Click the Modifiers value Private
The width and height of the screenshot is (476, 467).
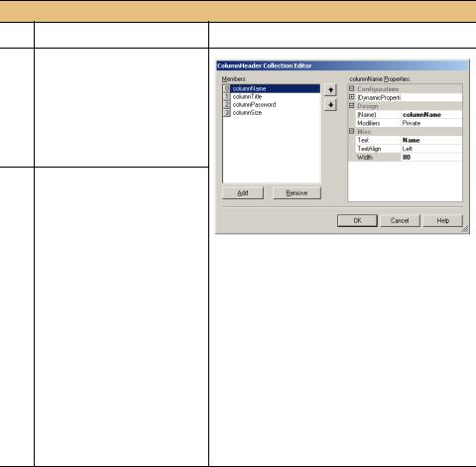click(431, 123)
